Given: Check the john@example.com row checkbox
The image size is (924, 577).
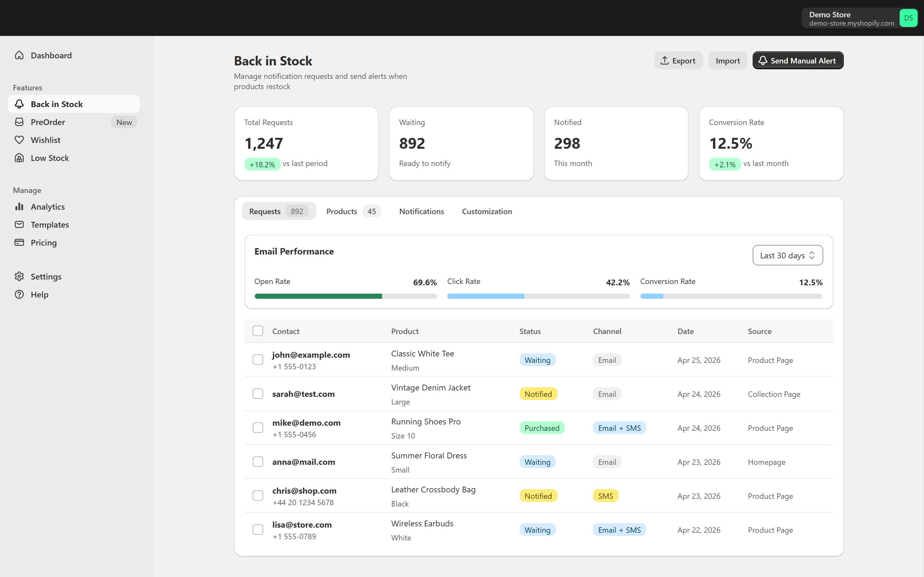Looking at the screenshot, I should tap(258, 359).
